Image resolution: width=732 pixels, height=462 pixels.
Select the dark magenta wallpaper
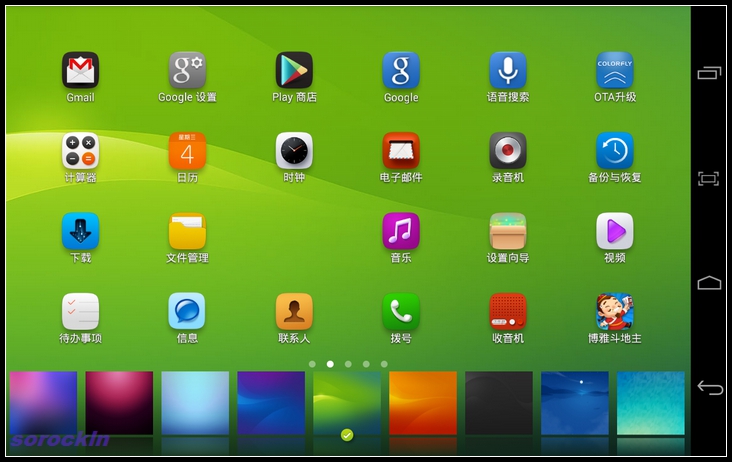tap(119, 403)
